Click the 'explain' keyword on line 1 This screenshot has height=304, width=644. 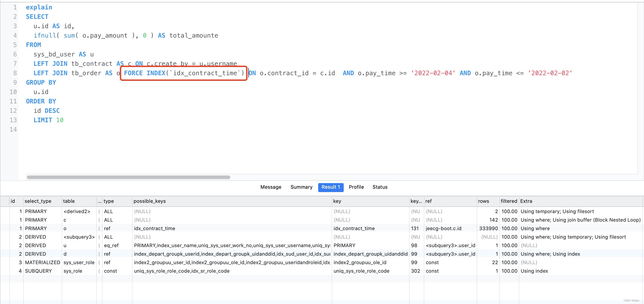[x=39, y=7]
